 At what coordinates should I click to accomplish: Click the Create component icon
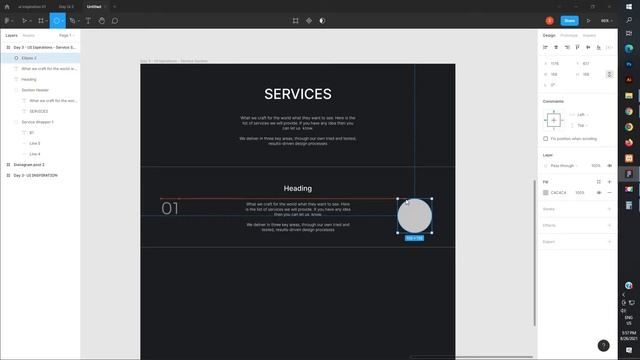point(309,21)
